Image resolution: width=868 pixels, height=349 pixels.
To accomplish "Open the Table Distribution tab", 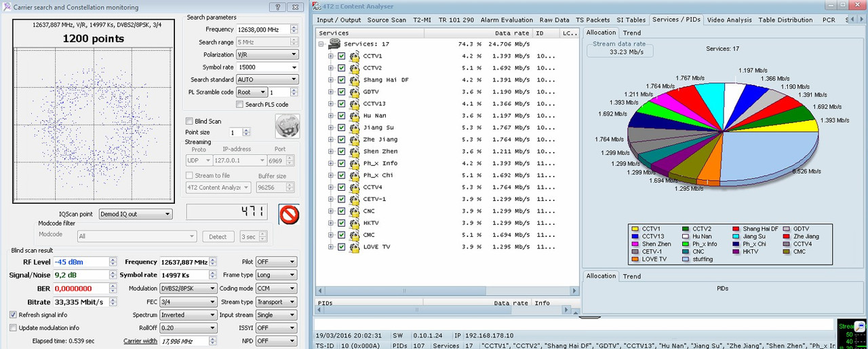I will [x=785, y=20].
